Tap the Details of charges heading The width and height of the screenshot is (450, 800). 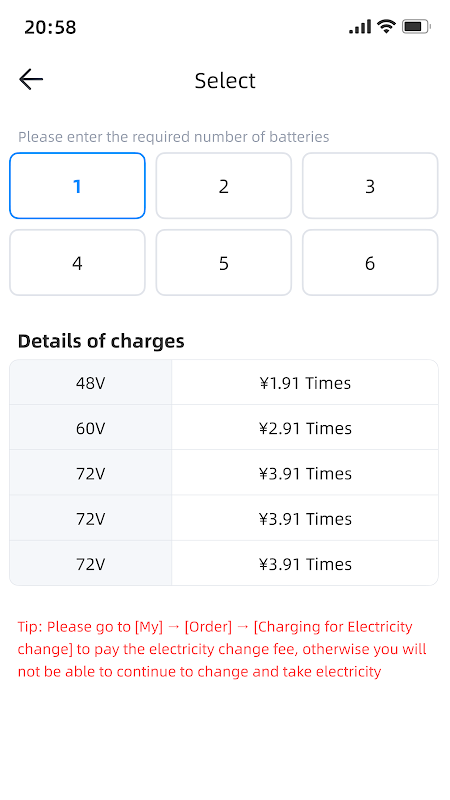coord(101,341)
